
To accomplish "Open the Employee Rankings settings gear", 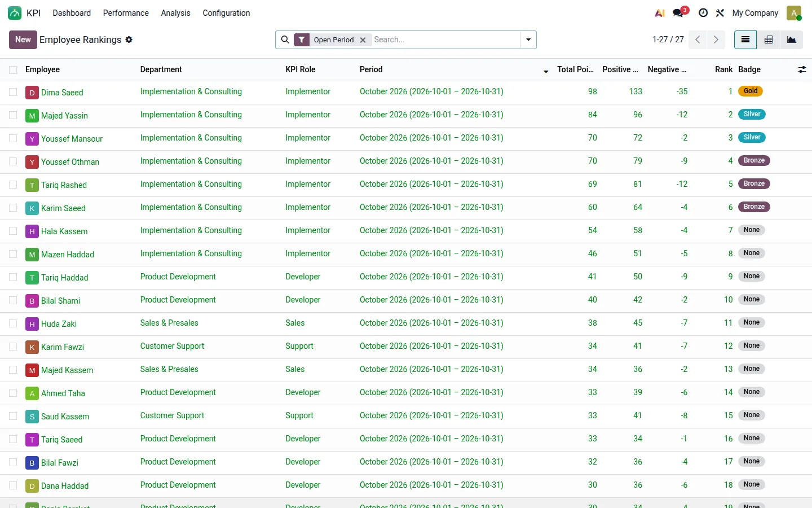I will coord(129,40).
